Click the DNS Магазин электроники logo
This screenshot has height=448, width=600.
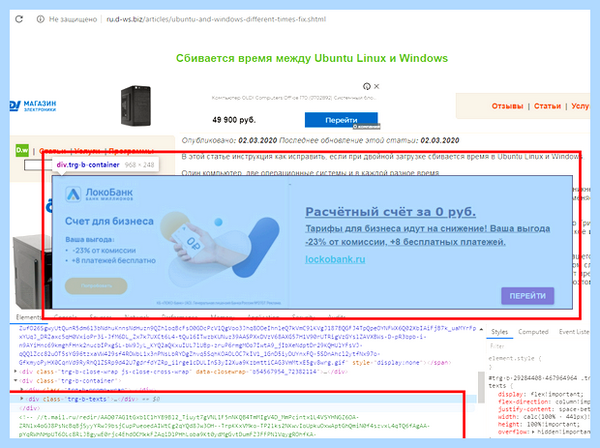click(33, 106)
